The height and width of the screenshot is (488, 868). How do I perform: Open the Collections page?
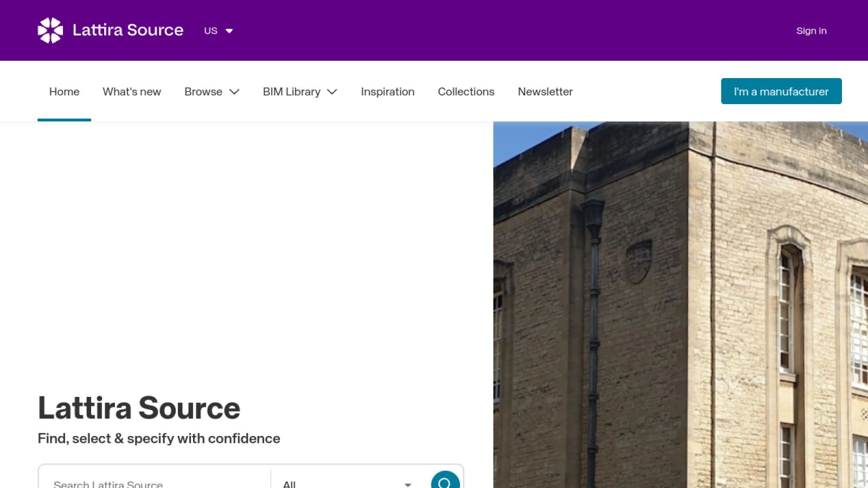466,92
